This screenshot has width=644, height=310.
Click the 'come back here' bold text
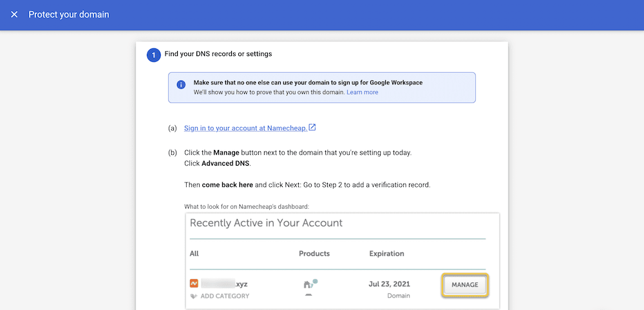227,185
